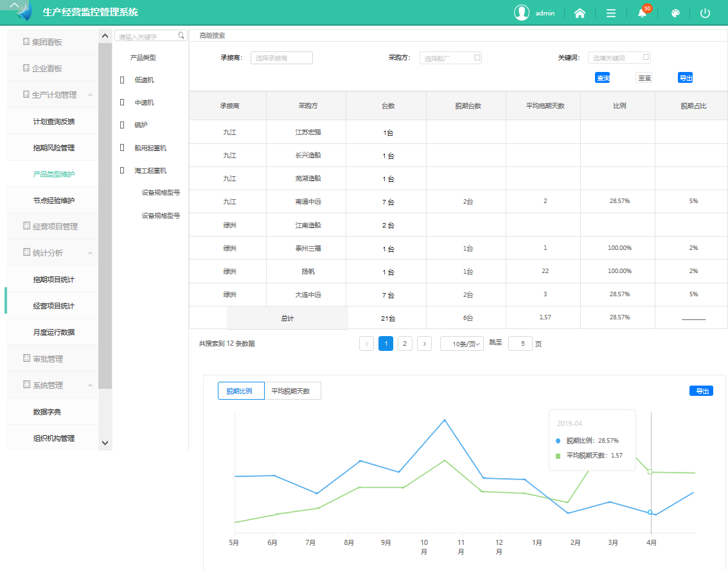Click the admin user avatar icon
Image resolution: width=728 pixels, height=570 pixels.
[x=522, y=13]
